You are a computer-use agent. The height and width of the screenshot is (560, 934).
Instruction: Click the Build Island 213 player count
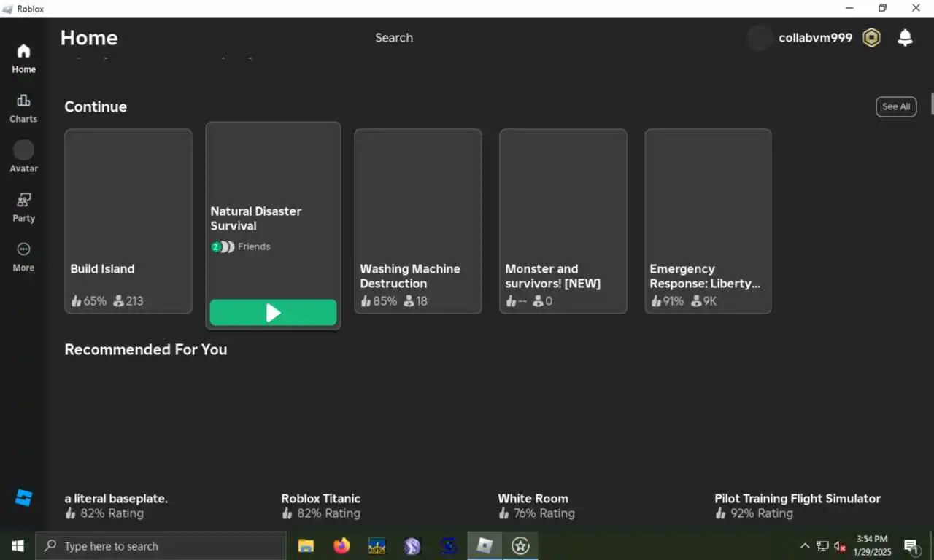click(x=128, y=300)
